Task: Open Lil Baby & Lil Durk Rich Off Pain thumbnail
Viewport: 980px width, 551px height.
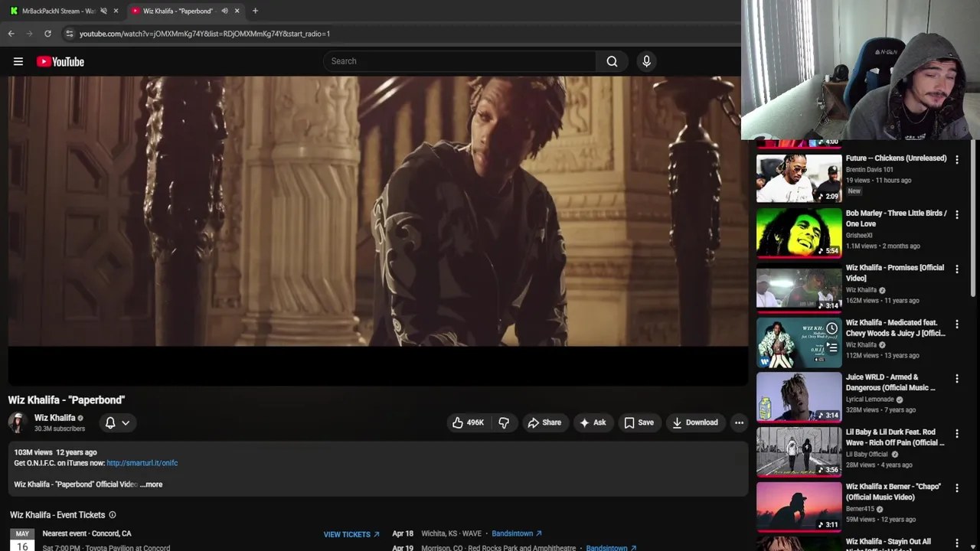Action: click(799, 452)
